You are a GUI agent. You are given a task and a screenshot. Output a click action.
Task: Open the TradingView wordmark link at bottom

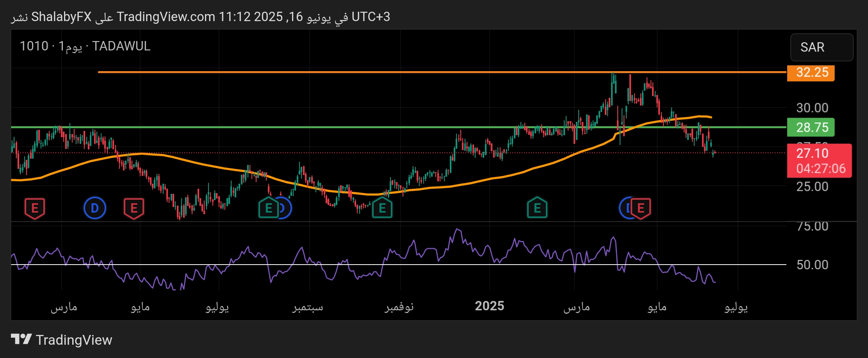click(x=74, y=340)
